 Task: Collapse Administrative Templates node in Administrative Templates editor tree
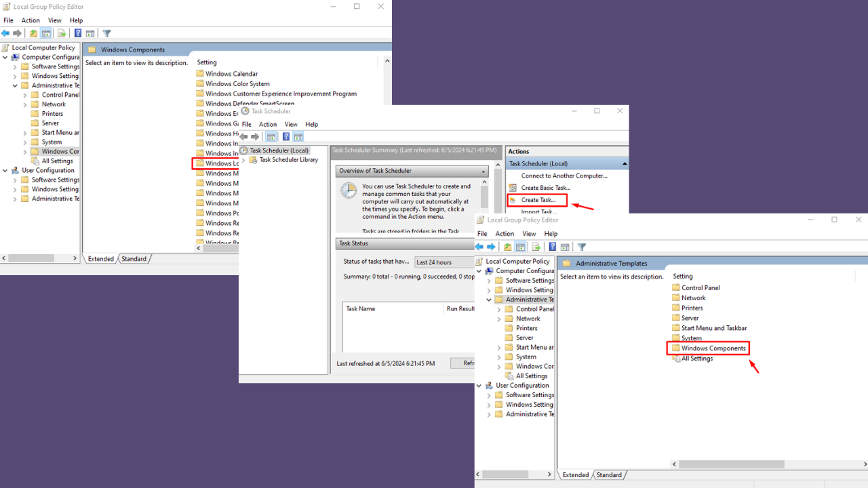point(489,300)
